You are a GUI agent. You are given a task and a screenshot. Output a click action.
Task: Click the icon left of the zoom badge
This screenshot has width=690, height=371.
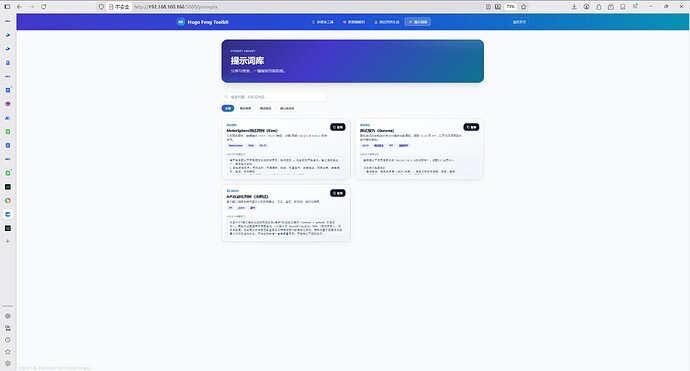pos(498,7)
